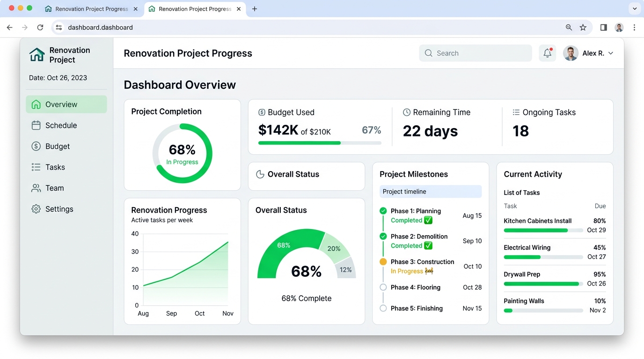644x359 pixels.
Task: Click inside the Search field
Action: pos(476,53)
